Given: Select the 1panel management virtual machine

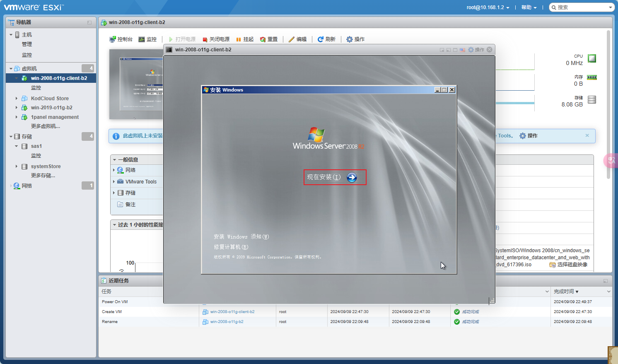Looking at the screenshot, I should [55, 117].
